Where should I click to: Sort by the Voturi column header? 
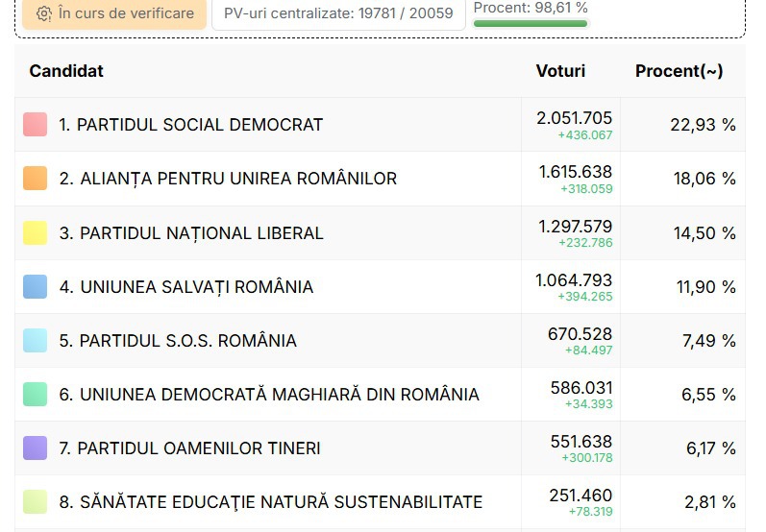pyautogui.click(x=560, y=71)
